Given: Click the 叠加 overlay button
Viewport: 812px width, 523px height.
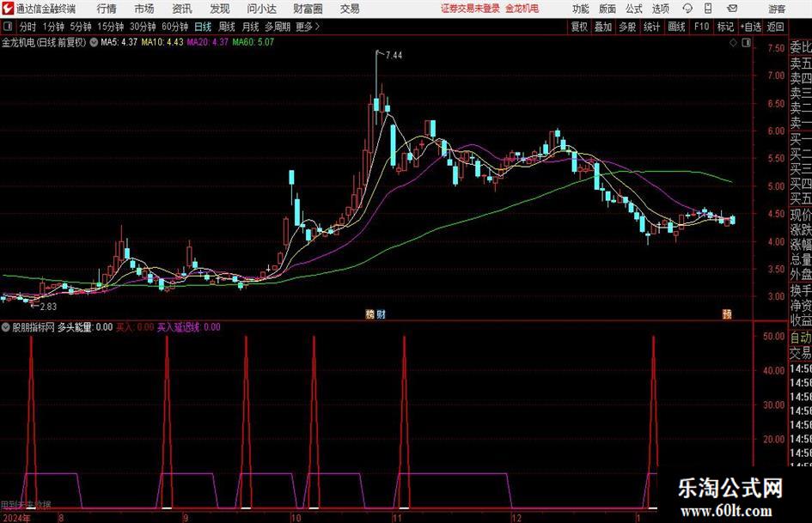Looking at the screenshot, I should click(603, 27).
